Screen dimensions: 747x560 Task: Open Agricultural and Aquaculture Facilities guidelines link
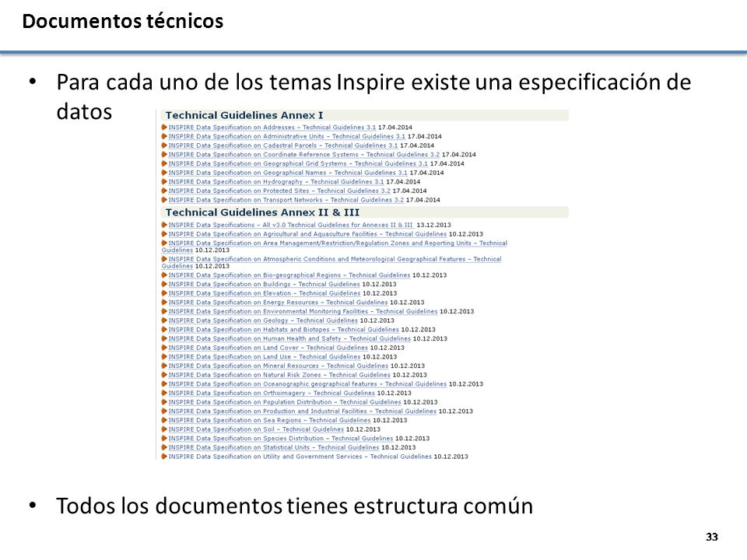point(307,234)
